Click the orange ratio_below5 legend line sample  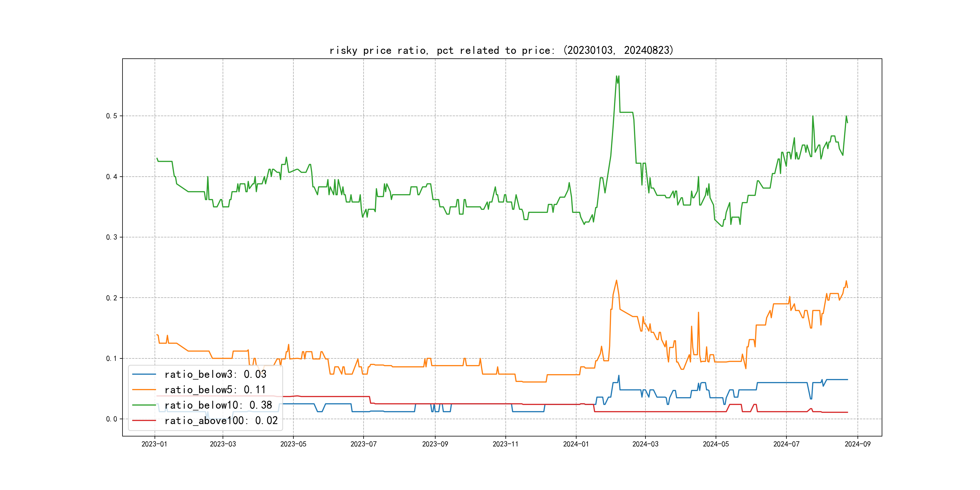144,390
